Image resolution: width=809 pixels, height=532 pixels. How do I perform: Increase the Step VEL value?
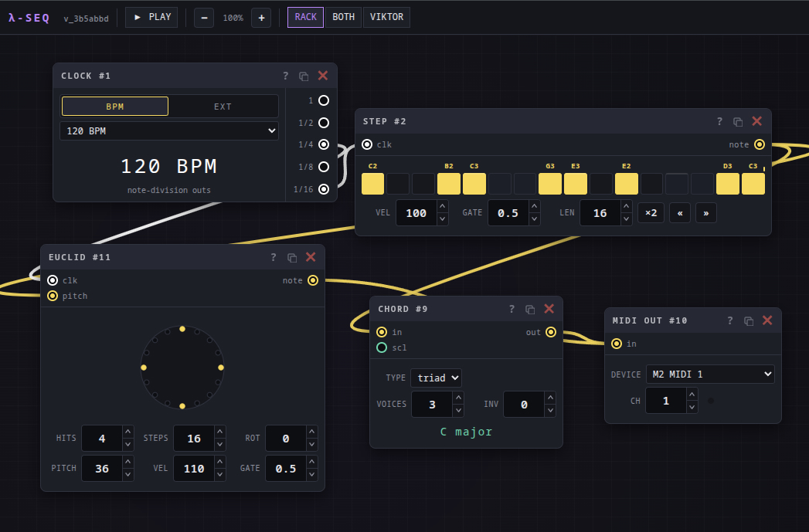[x=442, y=206]
